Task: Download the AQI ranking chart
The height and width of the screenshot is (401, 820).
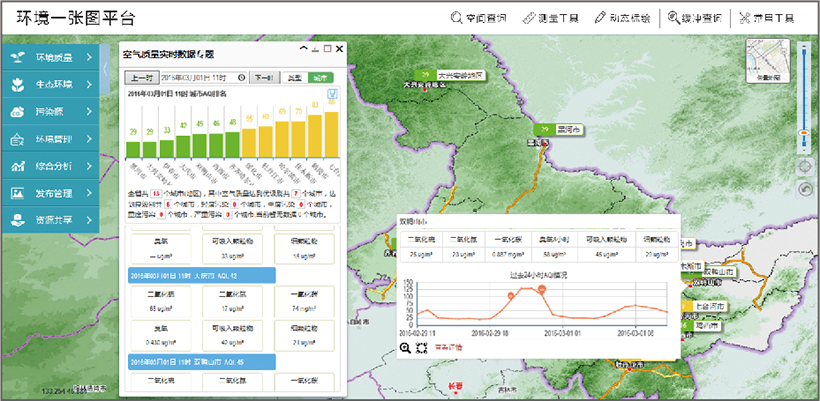Action: point(332,95)
